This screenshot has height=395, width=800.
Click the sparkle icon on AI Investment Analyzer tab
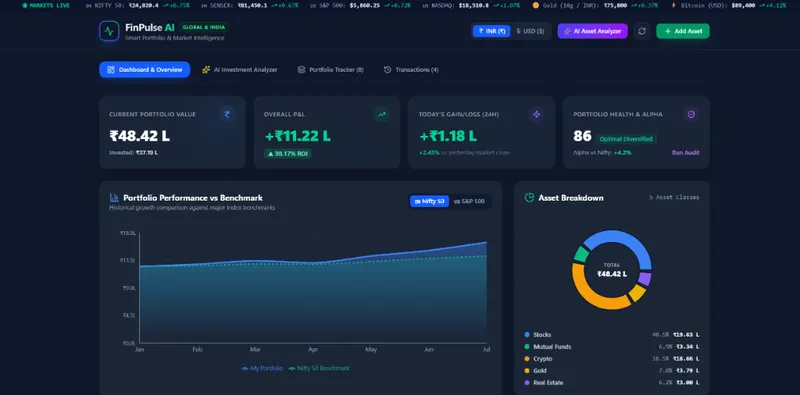206,70
